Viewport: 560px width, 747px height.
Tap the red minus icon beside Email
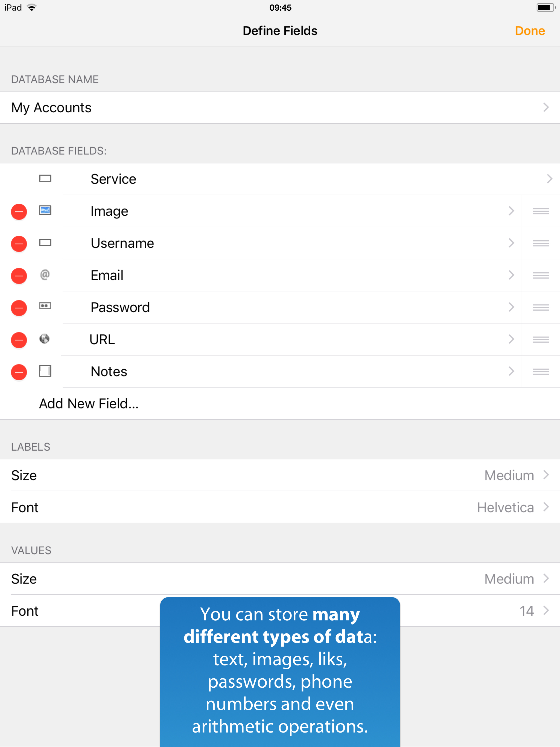(19, 276)
